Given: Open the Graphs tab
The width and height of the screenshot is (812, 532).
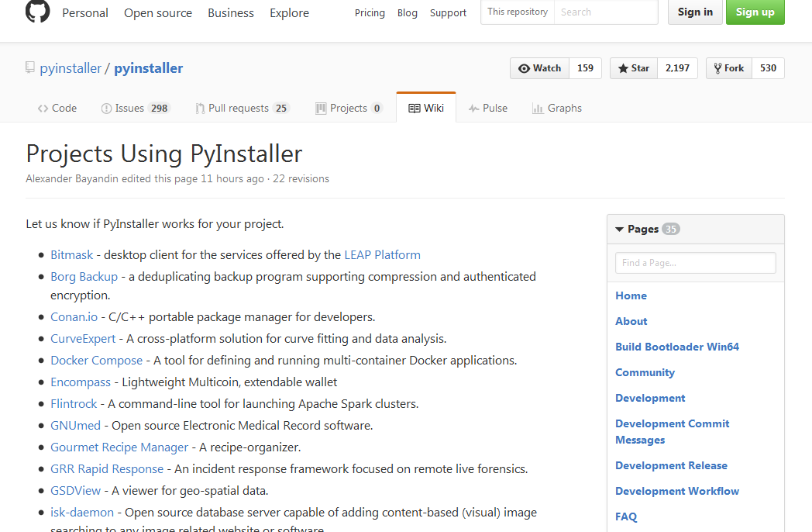Looking at the screenshot, I should click(557, 108).
